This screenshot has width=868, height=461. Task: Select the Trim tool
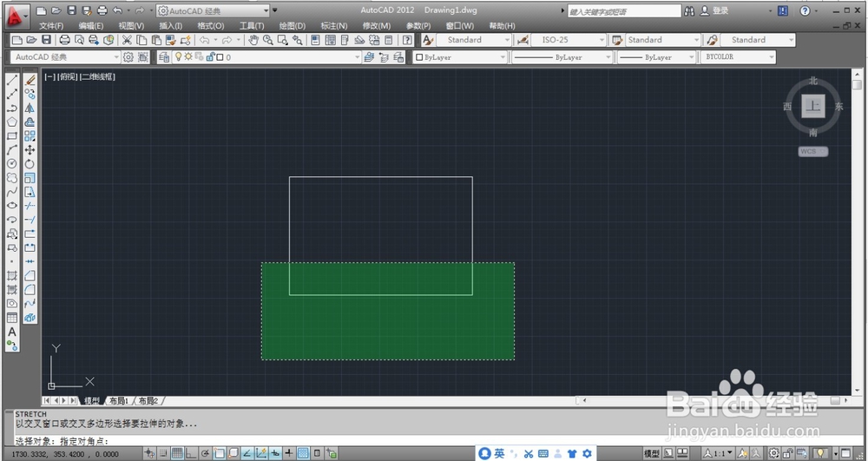(30, 205)
